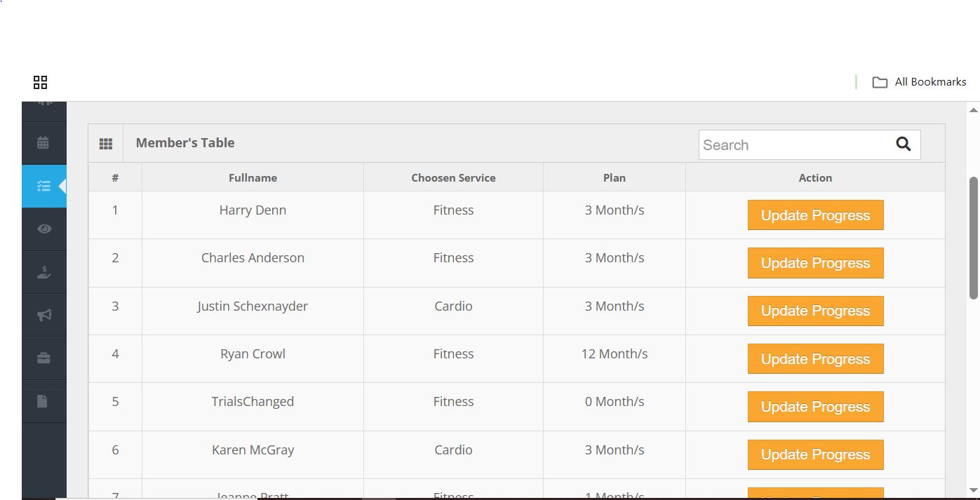This screenshot has width=980, height=500.
Task: Update Progress for Justin Schexnayder
Action: point(815,311)
